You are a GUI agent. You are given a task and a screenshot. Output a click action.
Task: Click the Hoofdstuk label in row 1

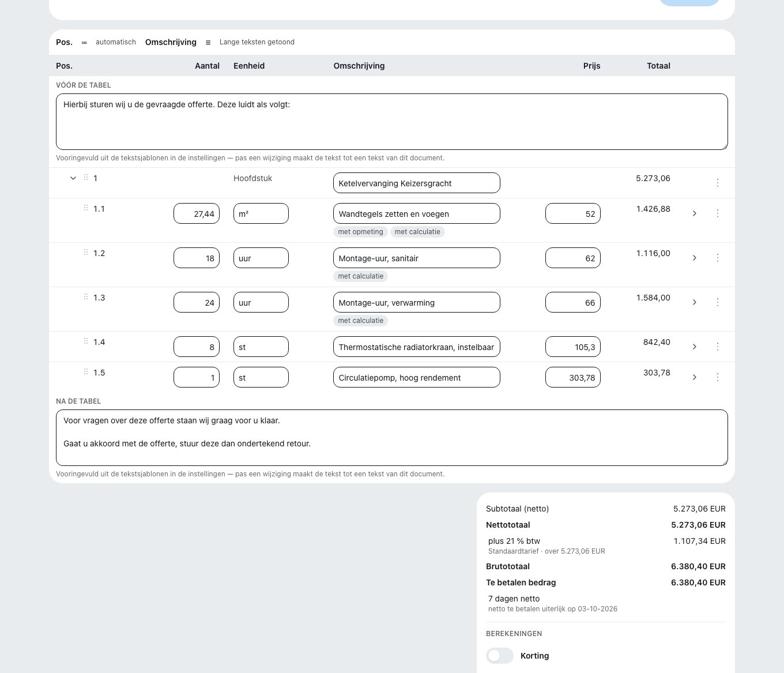point(252,178)
